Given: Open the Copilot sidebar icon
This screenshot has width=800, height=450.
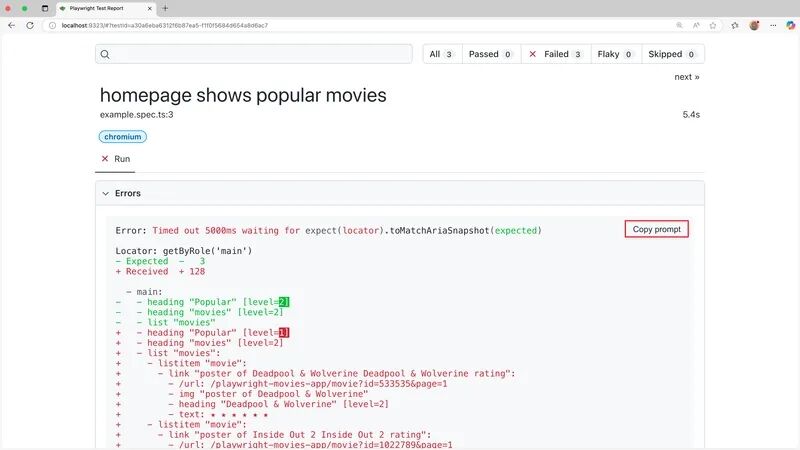Looking at the screenshot, I should (x=790, y=25).
